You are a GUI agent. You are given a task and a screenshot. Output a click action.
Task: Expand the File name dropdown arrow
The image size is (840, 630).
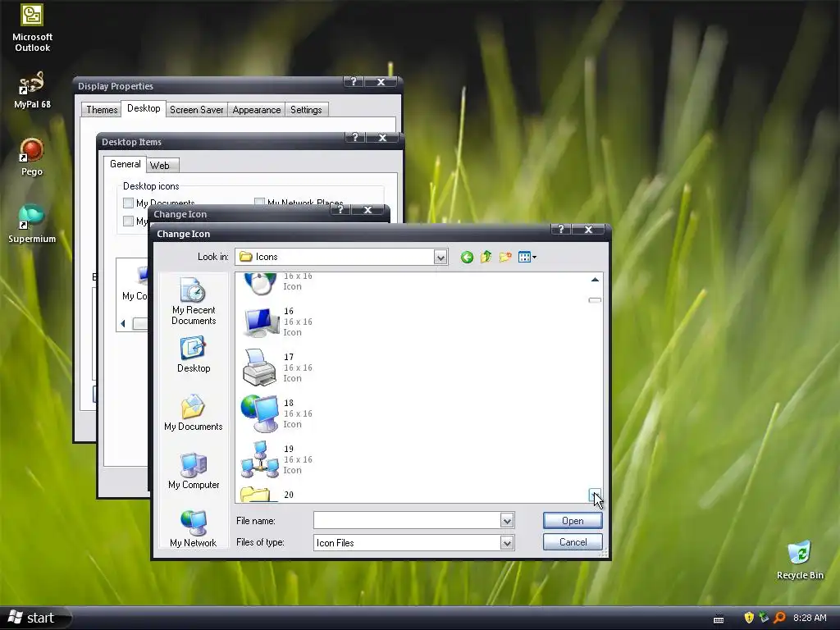(507, 520)
